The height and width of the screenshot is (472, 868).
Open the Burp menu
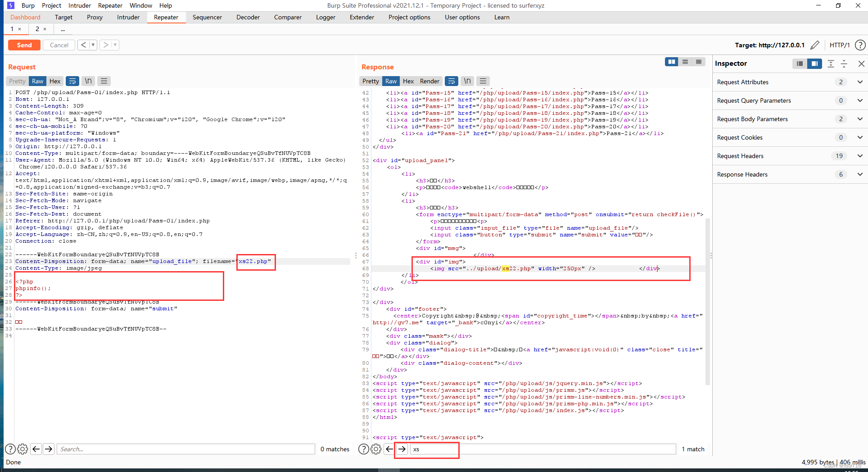point(28,5)
